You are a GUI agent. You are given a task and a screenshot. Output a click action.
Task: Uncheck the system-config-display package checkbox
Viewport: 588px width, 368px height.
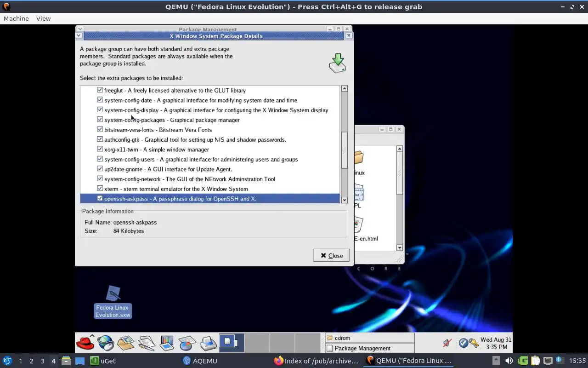(x=100, y=110)
